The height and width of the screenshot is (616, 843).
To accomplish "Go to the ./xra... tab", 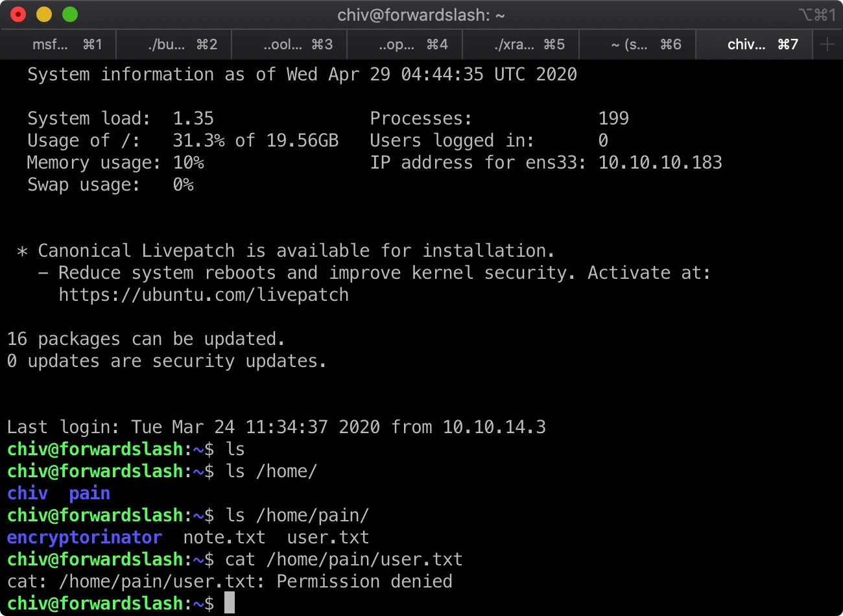I will click(x=521, y=45).
